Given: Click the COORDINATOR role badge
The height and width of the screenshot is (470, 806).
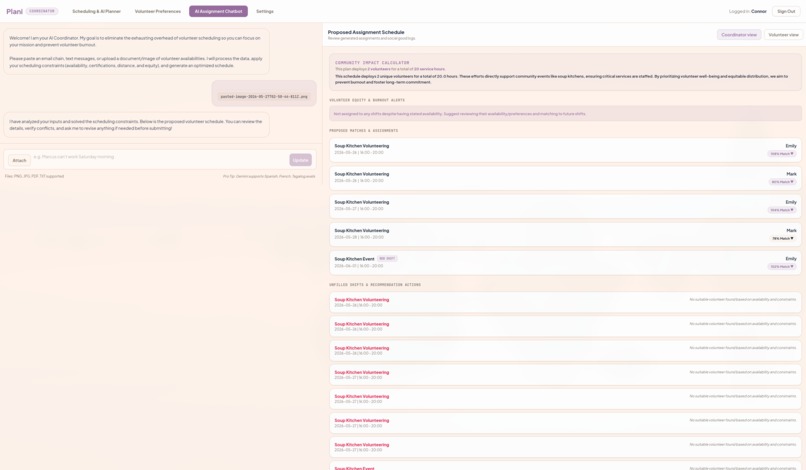Looking at the screenshot, I should click(42, 11).
